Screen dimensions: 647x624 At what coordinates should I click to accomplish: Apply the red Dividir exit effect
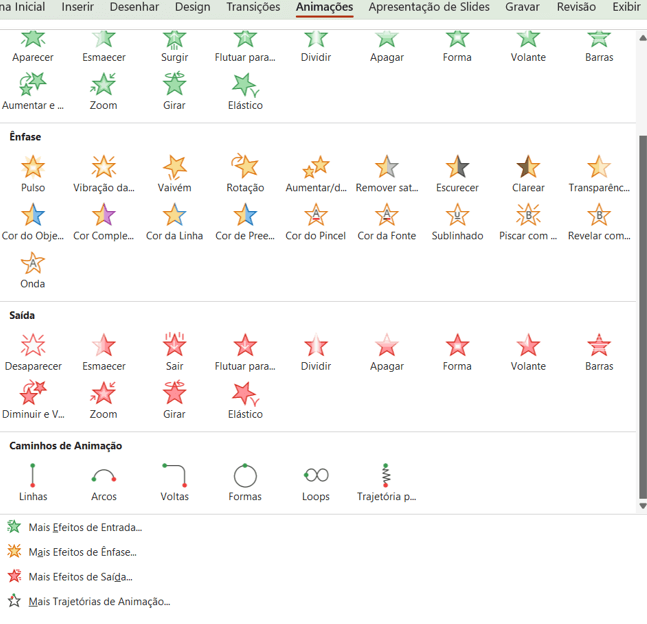316,352
